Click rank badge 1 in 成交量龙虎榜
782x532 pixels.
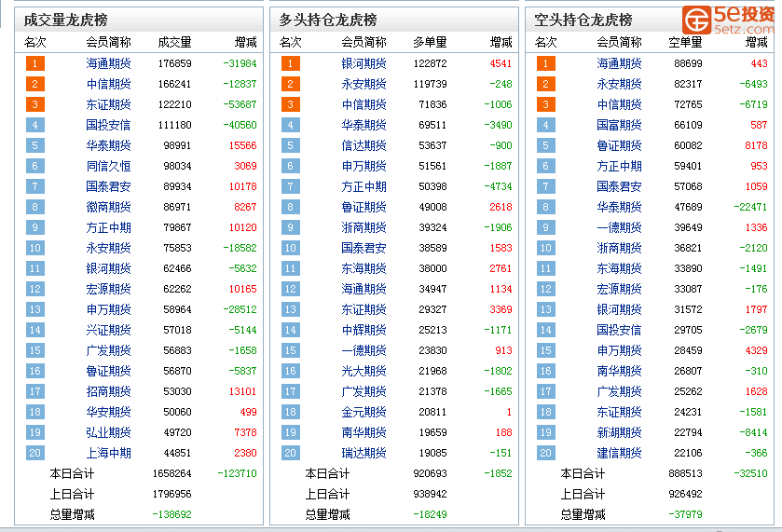pyautogui.click(x=34, y=63)
